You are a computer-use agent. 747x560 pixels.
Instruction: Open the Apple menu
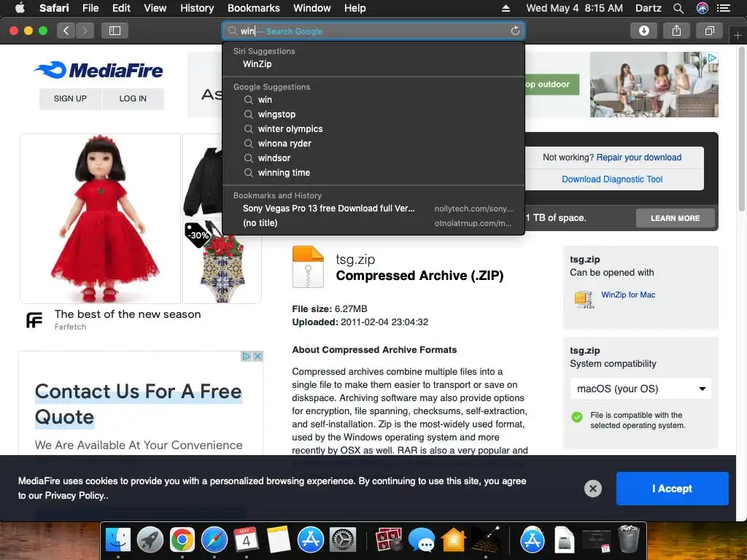[20, 8]
